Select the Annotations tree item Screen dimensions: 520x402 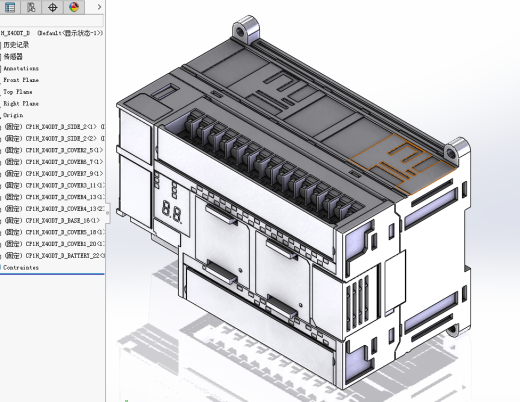coord(21,68)
